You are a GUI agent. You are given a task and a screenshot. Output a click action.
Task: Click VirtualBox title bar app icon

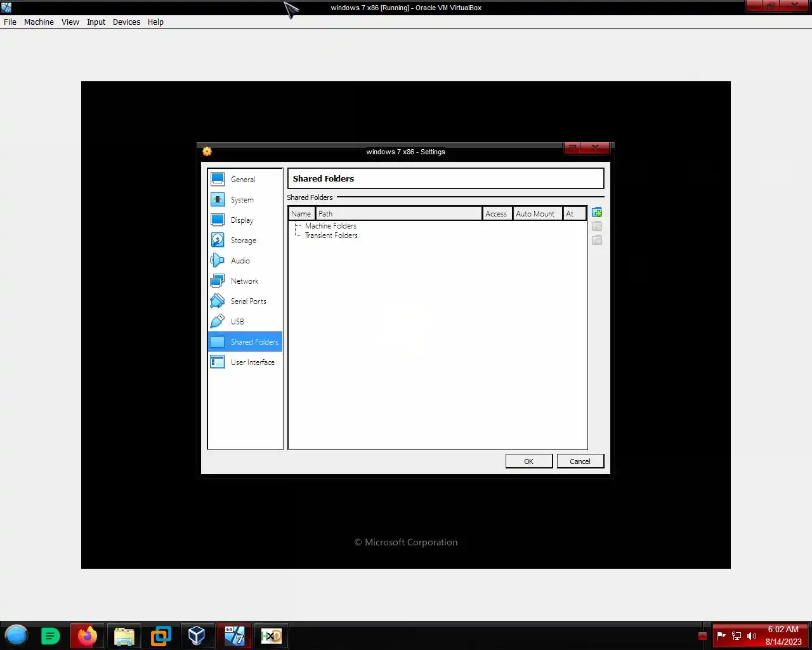[6, 8]
